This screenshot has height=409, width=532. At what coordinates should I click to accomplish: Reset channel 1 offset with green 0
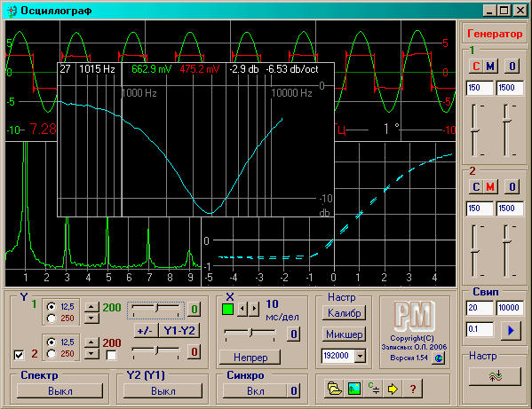click(x=195, y=310)
